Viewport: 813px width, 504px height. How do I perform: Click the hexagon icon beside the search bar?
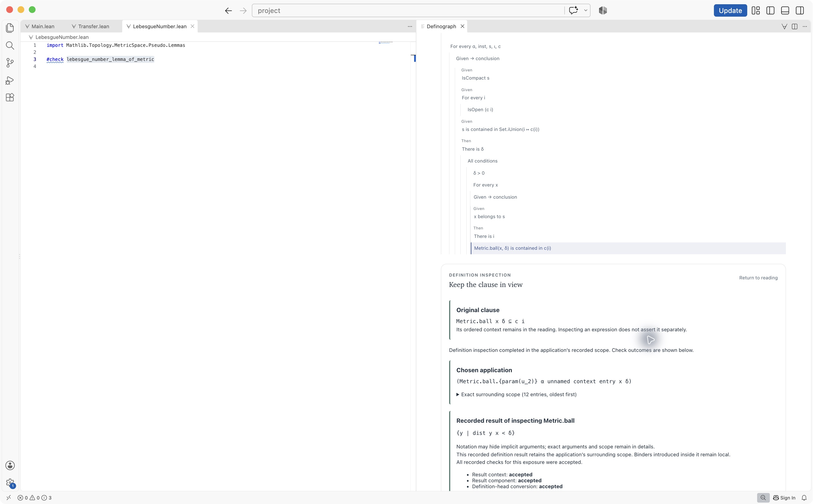click(603, 10)
